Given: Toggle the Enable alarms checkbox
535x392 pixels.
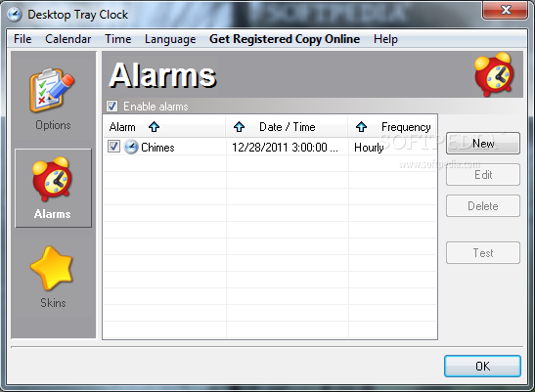Looking at the screenshot, I should (111, 107).
